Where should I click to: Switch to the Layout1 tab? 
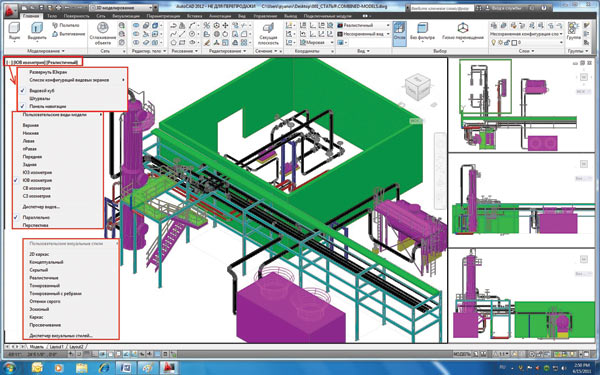[x=56, y=346]
